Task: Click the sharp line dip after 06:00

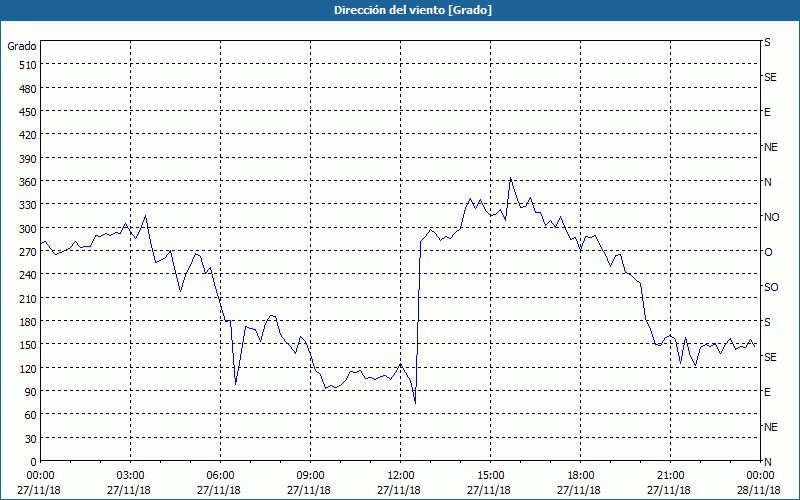Action: point(236,384)
